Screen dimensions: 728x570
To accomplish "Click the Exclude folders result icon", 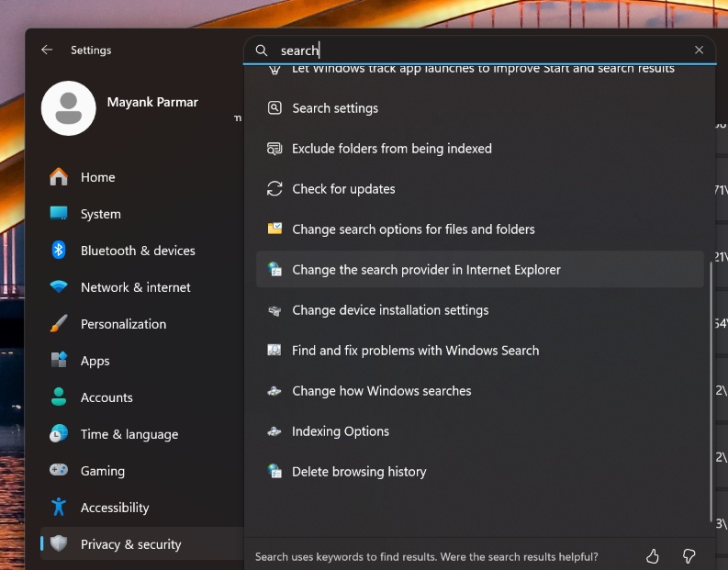I will tap(274, 149).
